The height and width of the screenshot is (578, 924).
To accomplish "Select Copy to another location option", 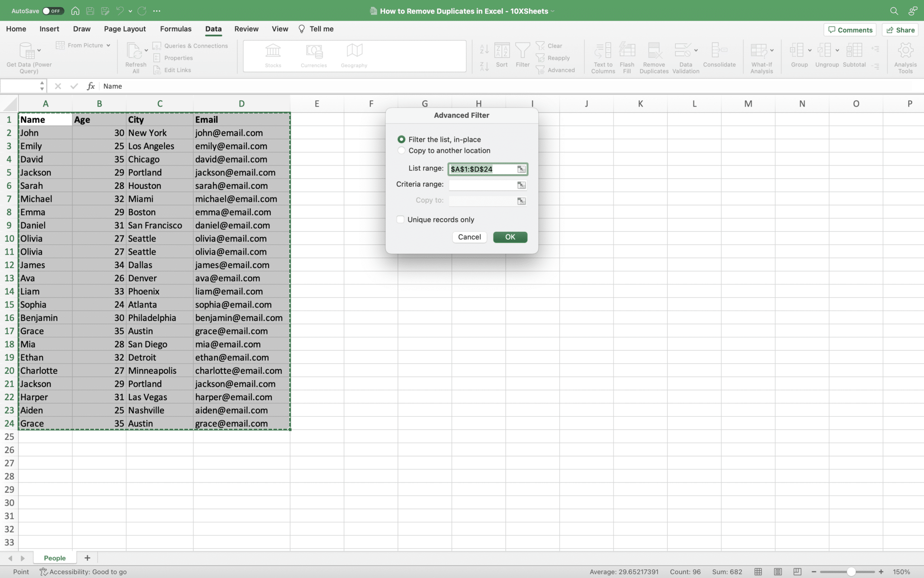I will pyautogui.click(x=401, y=150).
